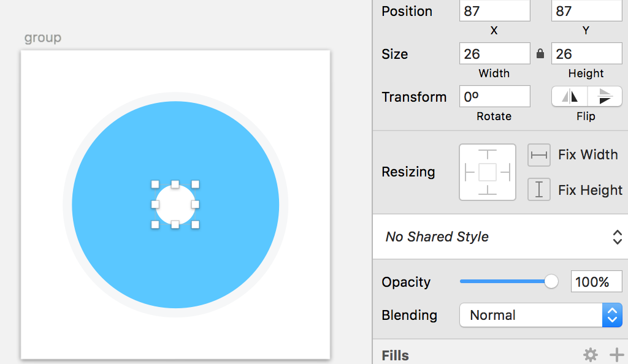Click the lock aspect ratio icon
628x364 pixels.
coord(540,54)
